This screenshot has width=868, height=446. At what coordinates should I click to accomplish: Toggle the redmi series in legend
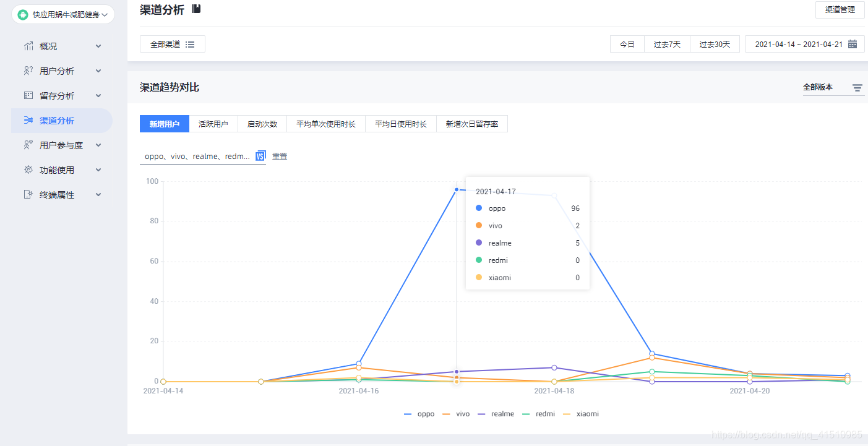coord(537,414)
